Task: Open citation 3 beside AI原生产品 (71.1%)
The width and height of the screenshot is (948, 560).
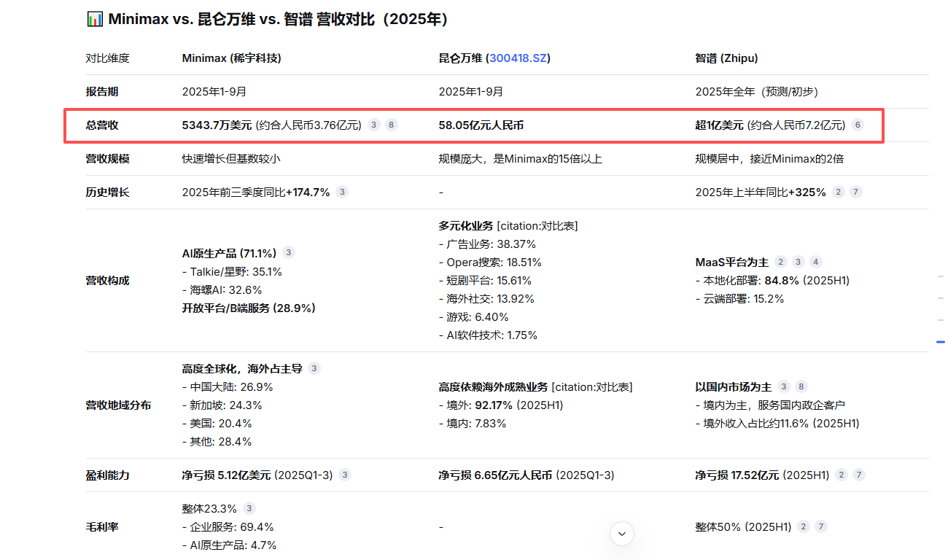Action: pos(289,253)
